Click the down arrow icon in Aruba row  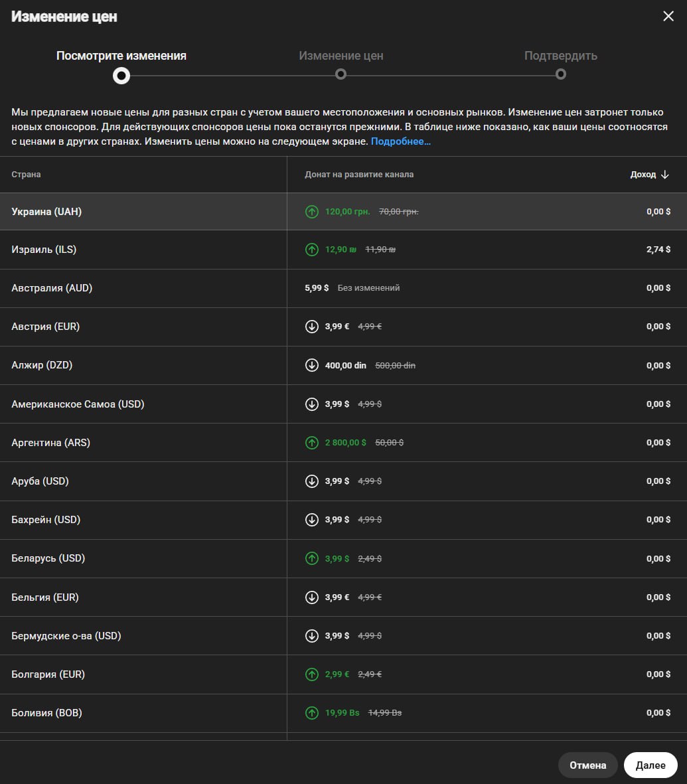311,481
